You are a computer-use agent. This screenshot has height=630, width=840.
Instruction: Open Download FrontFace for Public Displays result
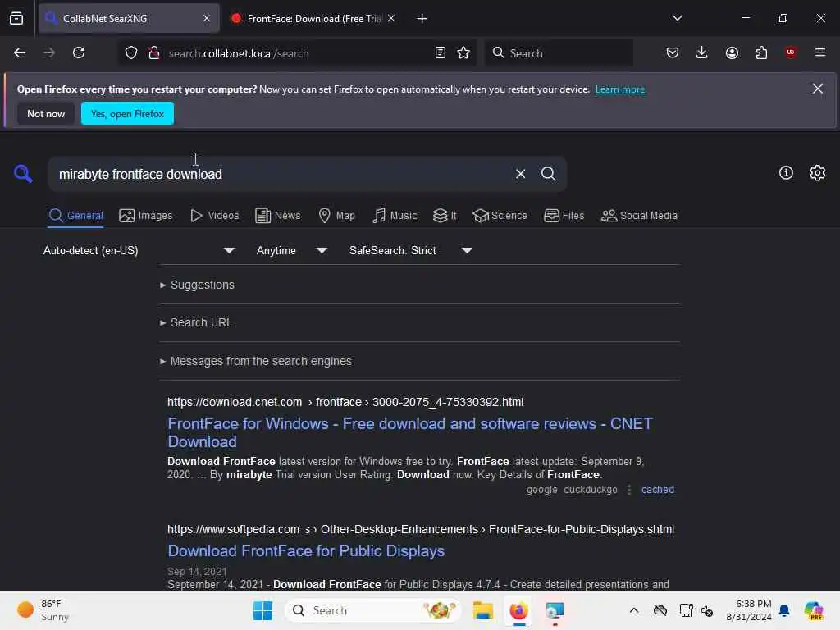pyautogui.click(x=306, y=550)
